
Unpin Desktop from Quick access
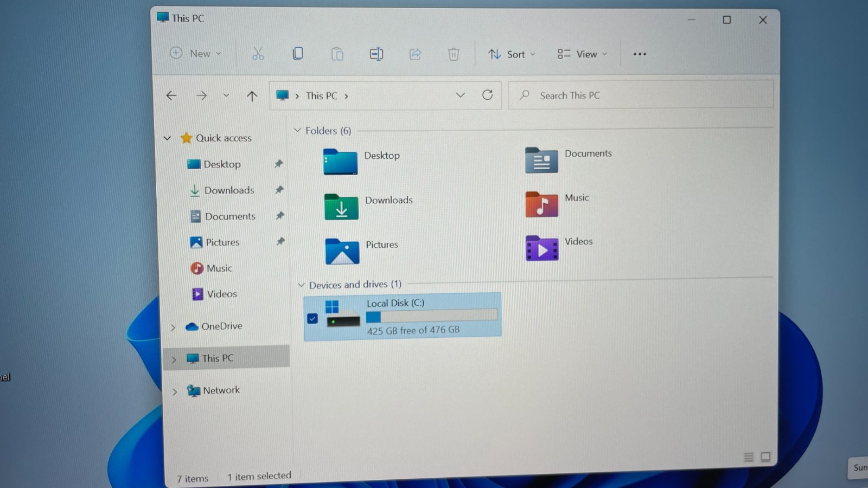coord(279,163)
